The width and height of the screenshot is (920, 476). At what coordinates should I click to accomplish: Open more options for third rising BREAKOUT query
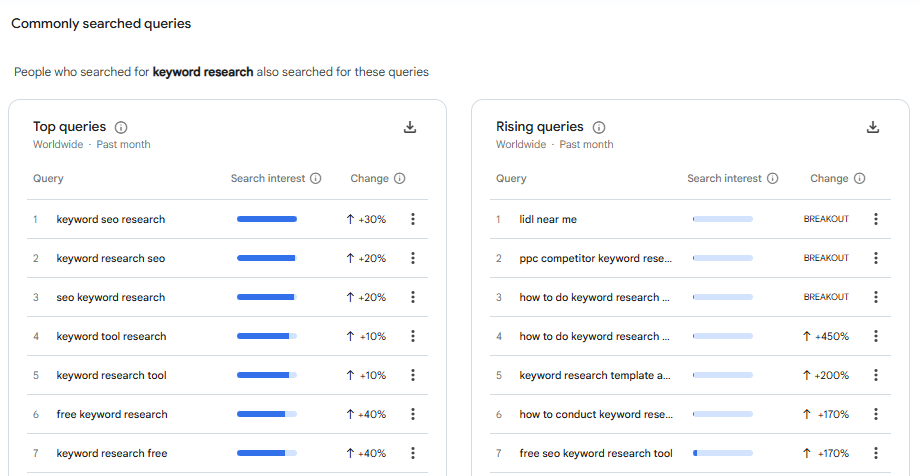click(876, 297)
